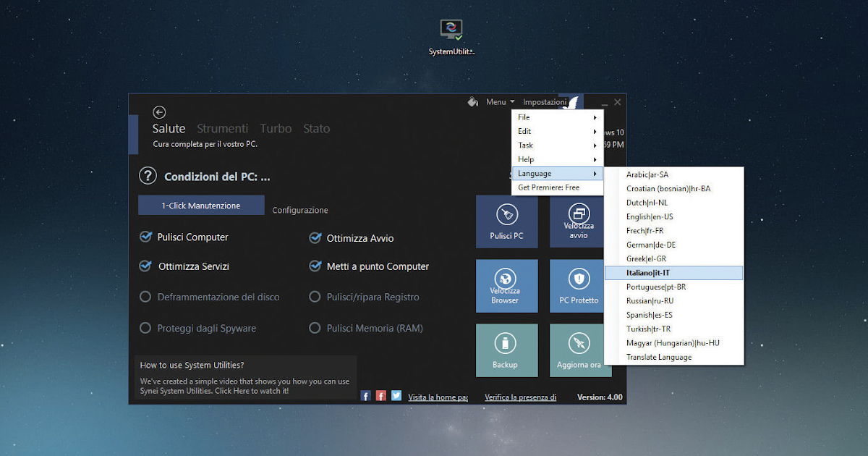
Task: Toggle Ottimizza Avvio checkbox
Action: pyautogui.click(x=315, y=237)
